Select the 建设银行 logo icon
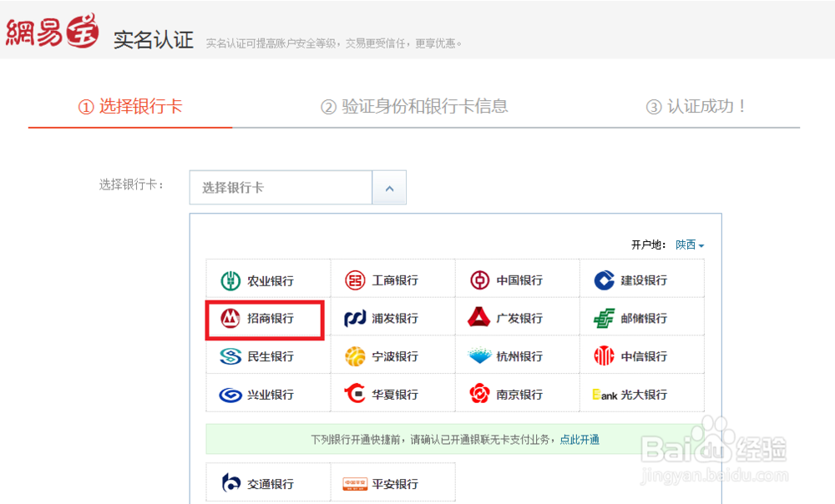The image size is (835, 504). tap(604, 280)
